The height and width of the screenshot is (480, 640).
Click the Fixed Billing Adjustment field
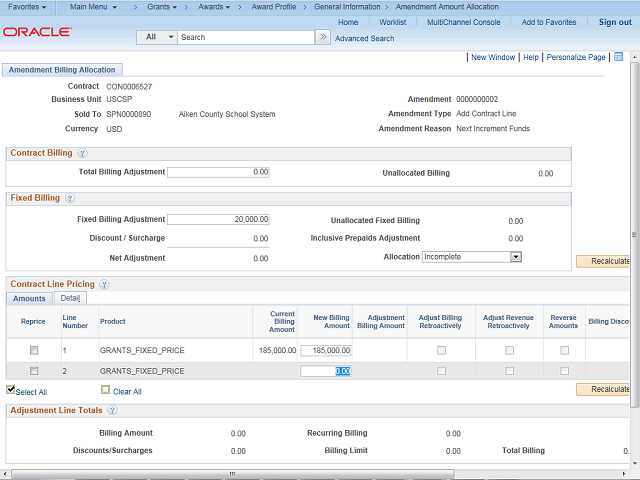(219, 220)
